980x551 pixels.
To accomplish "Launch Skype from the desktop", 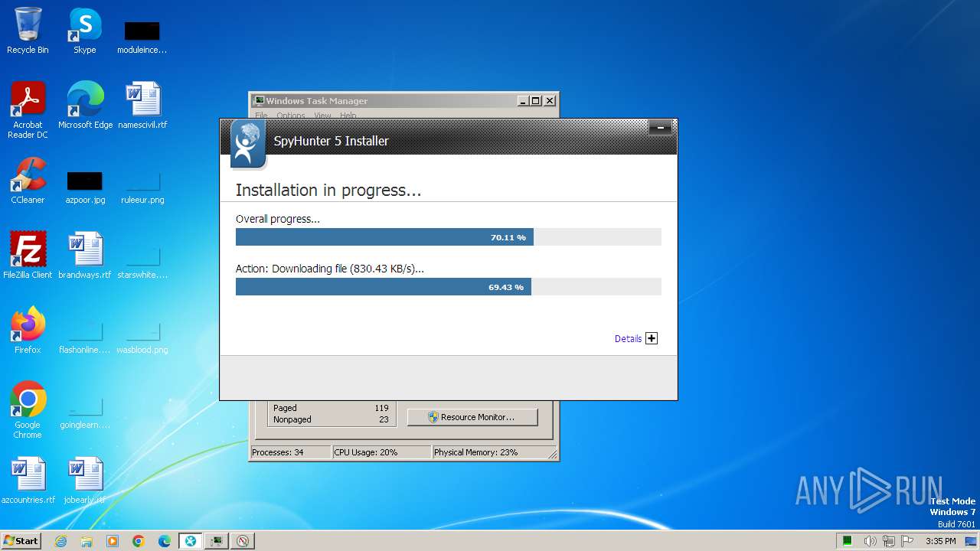I will tap(84, 31).
